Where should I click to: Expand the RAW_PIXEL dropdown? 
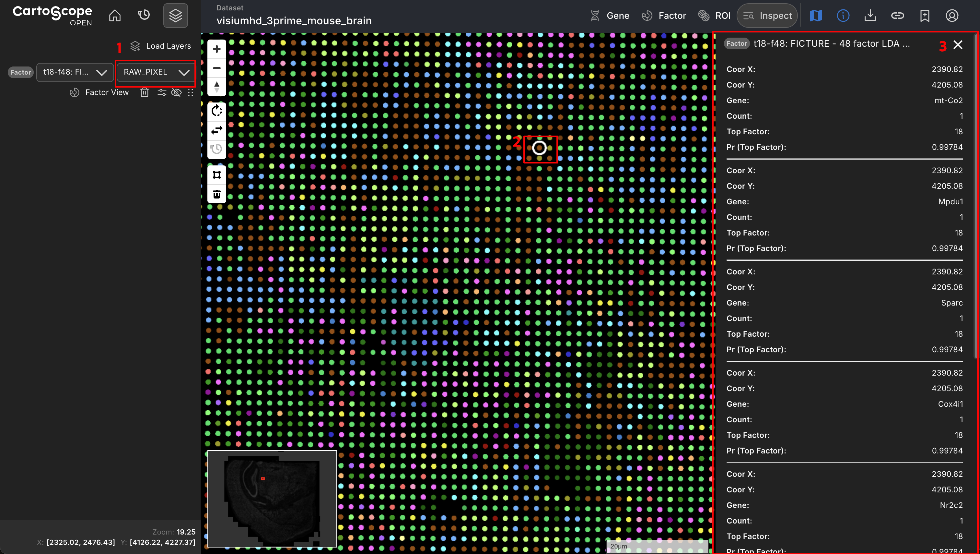tap(156, 72)
